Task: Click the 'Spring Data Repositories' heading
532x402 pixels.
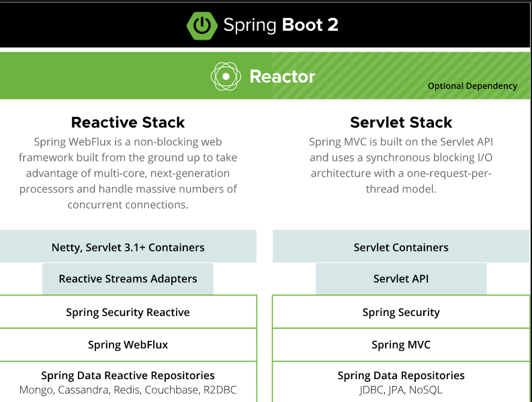Action: coord(401,375)
